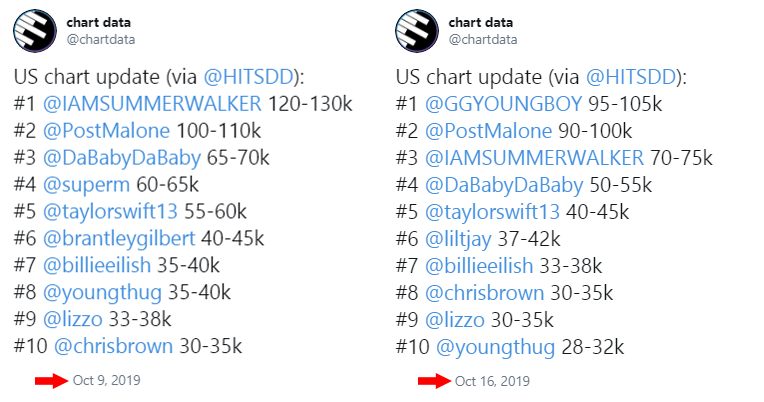Open @liltjay mention link
The width and height of the screenshot is (764, 402).
458,239
